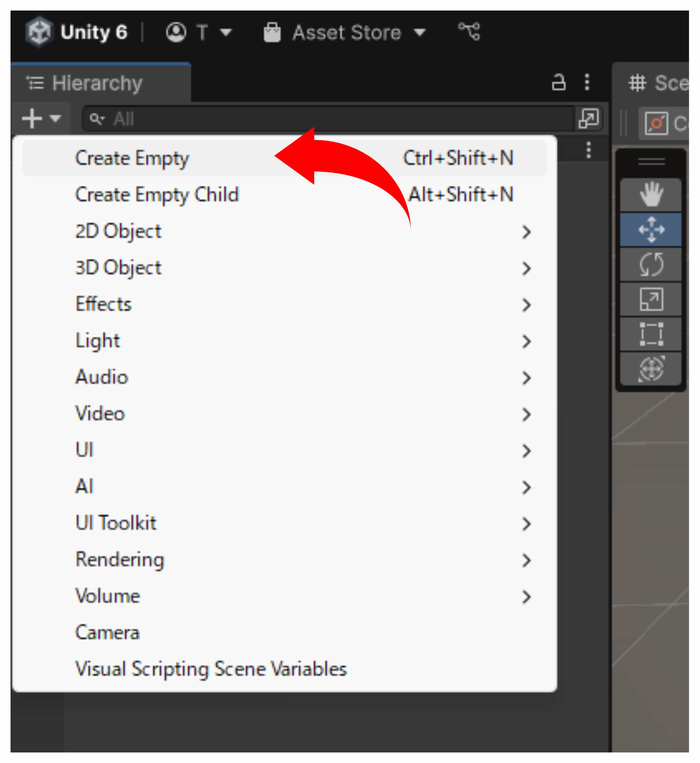This screenshot has height=763, width=700.
Task: Select the Move tool
Action: pyautogui.click(x=651, y=229)
